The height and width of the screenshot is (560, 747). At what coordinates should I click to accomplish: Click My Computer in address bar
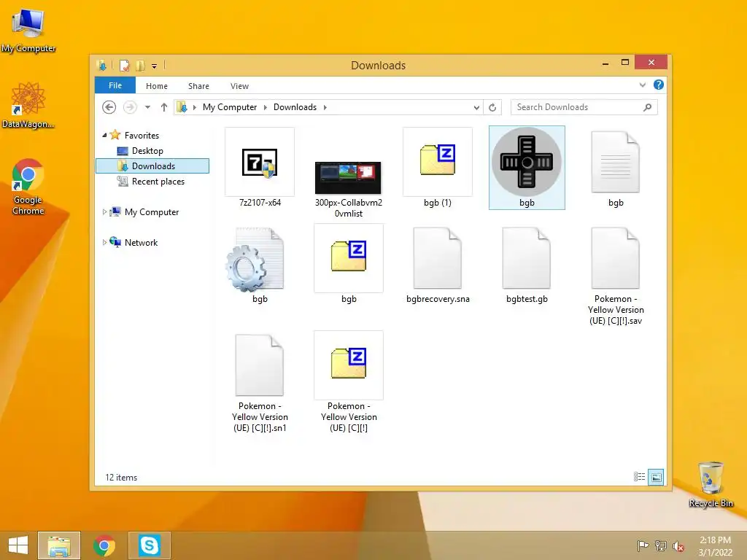(230, 107)
